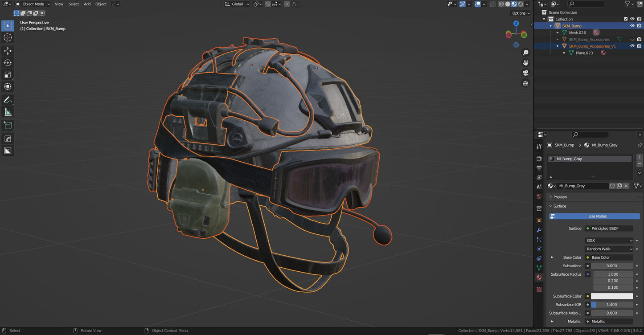Open the Modifiers wrench tab in properties

[539, 230]
